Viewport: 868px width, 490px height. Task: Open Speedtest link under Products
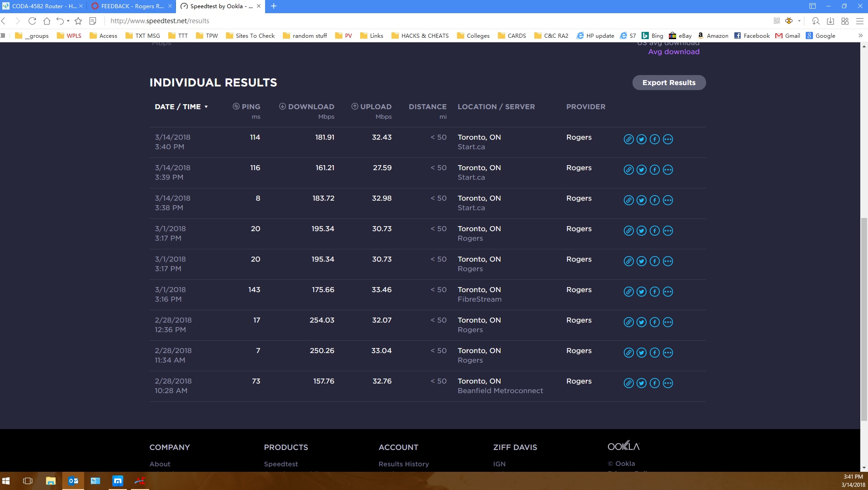(281, 464)
